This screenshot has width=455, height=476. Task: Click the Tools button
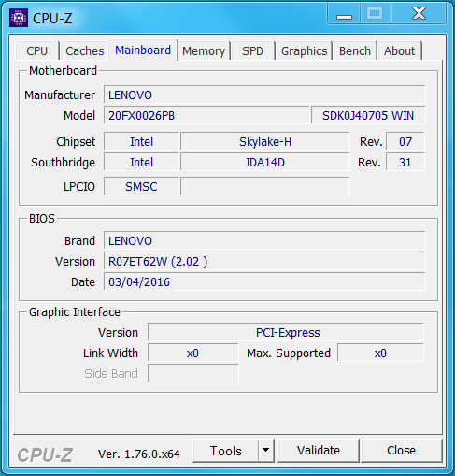point(226,451)
